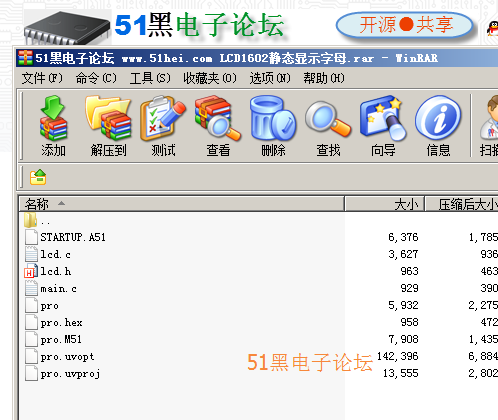Click size value 7,908 of pro.M51
Viewport: 498px width, 420px height.
coord(403,339)
